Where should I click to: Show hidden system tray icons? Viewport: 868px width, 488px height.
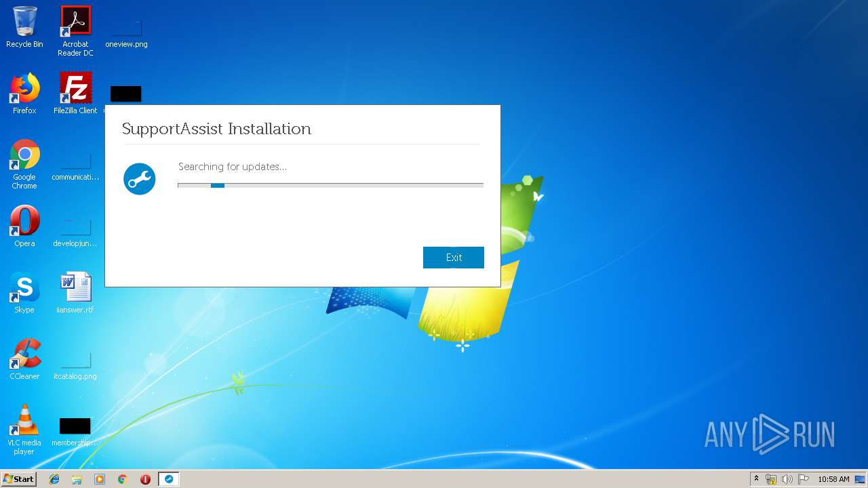757,479
